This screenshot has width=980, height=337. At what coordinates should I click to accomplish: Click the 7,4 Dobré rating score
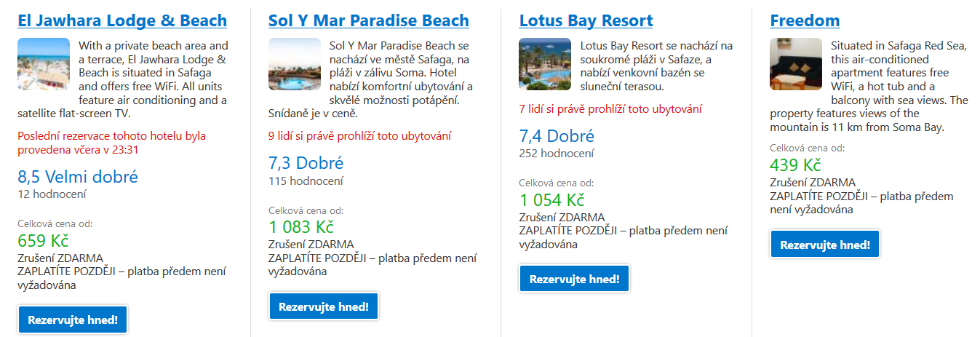[x=557, y=136]
